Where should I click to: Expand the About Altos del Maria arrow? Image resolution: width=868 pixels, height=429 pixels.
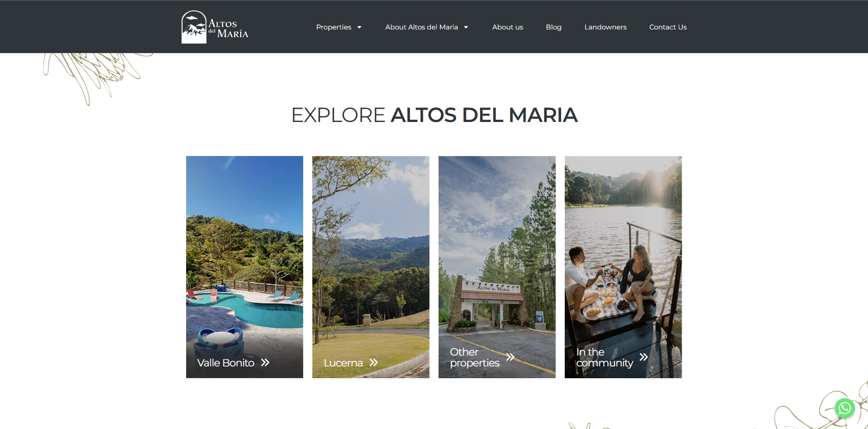click(466, 27)
